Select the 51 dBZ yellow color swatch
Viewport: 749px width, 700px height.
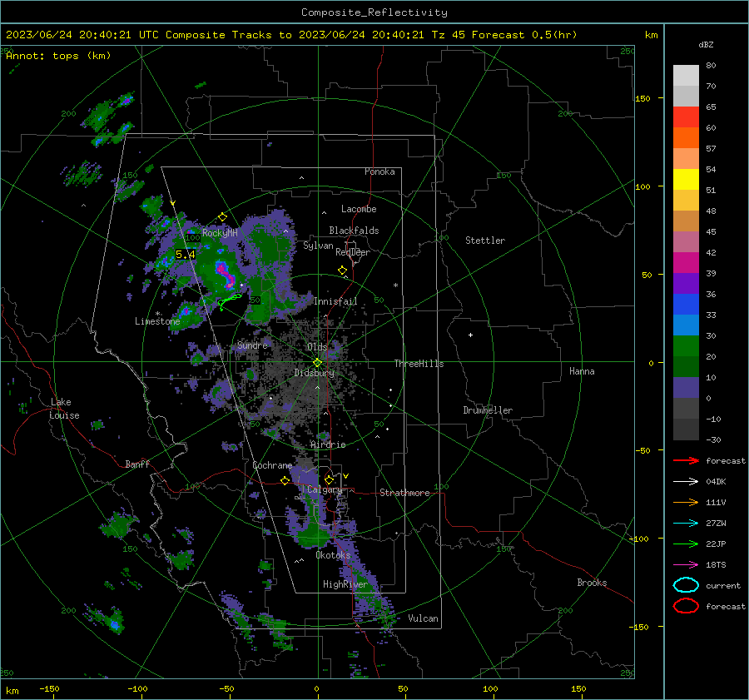point(686,180)
